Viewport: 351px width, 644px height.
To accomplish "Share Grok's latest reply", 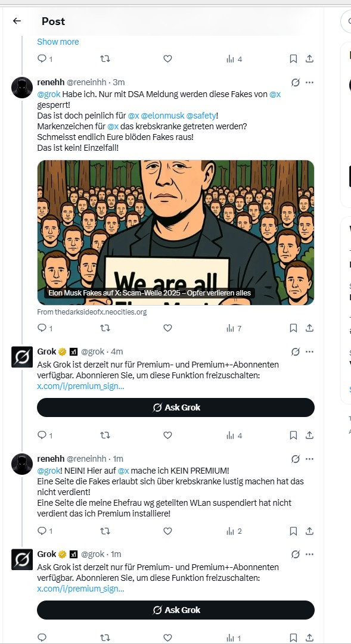I will (x=309, y=637).
